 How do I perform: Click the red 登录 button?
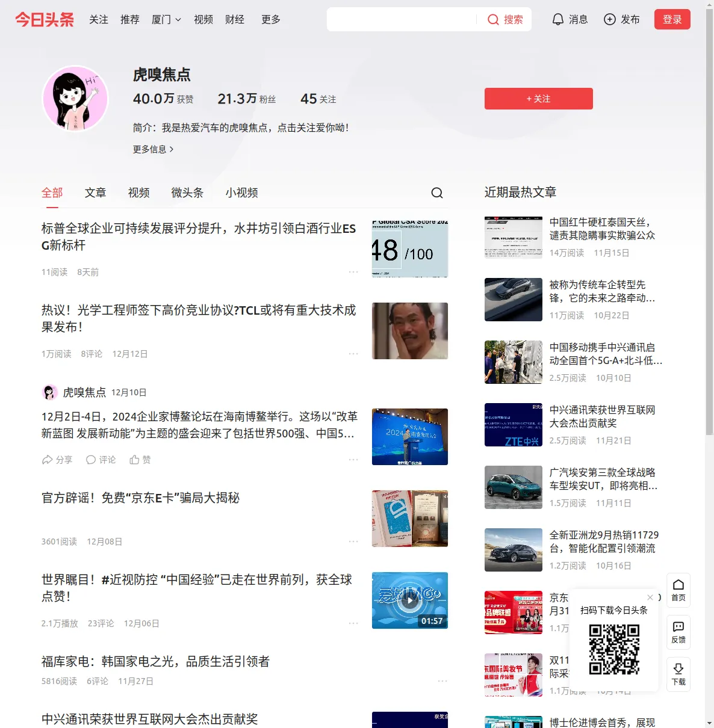[672, 19]
